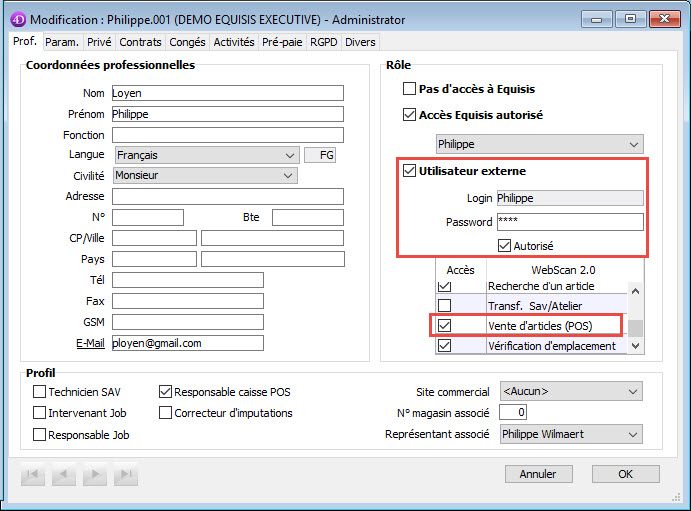
Task: Enable Pas d'accès à Equisis
Action: pos(409,89)
